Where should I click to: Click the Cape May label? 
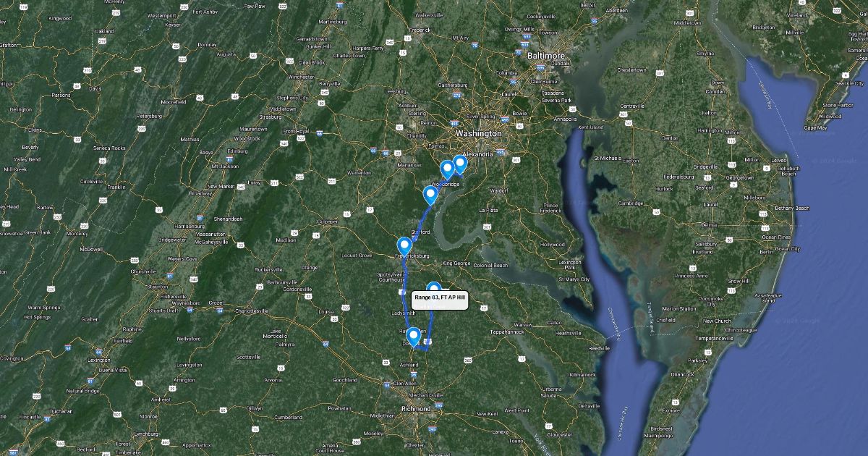[x=815, y=128]
